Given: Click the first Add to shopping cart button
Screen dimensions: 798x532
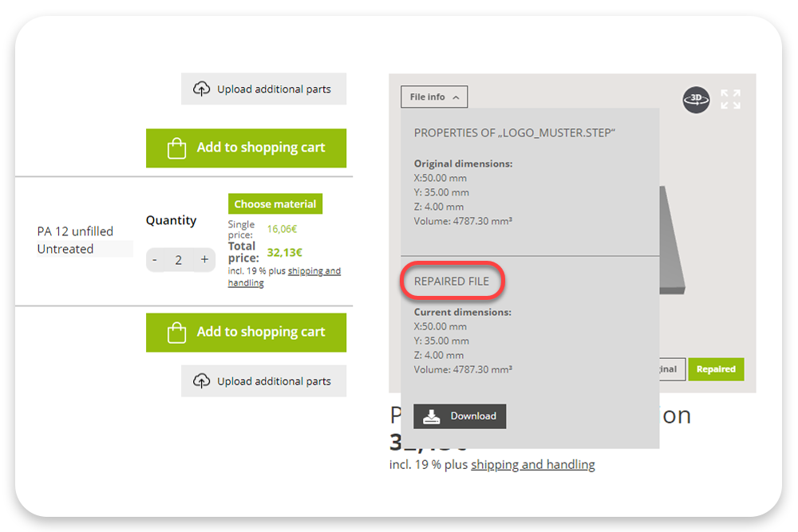Looking at the screenshot, I should coord(246,148).
